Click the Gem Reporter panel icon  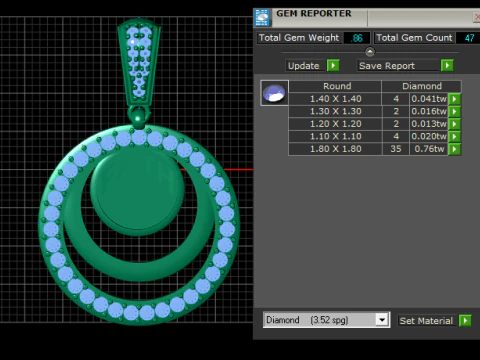[x=262, y=17]
